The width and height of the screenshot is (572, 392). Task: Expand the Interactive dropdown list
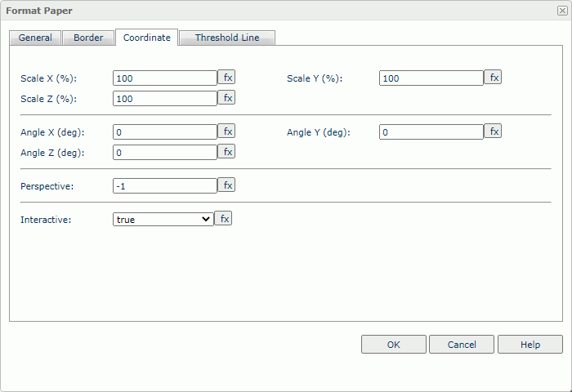click(163, 219)
